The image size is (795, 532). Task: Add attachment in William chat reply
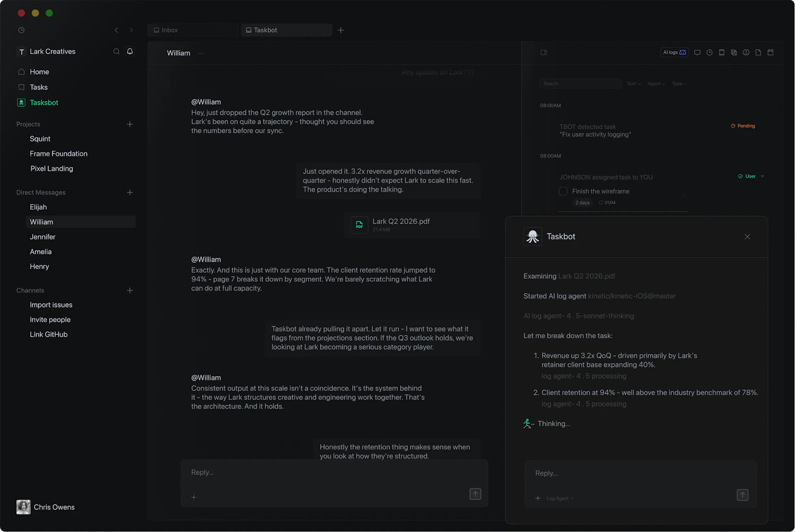(x=194, y=497)
